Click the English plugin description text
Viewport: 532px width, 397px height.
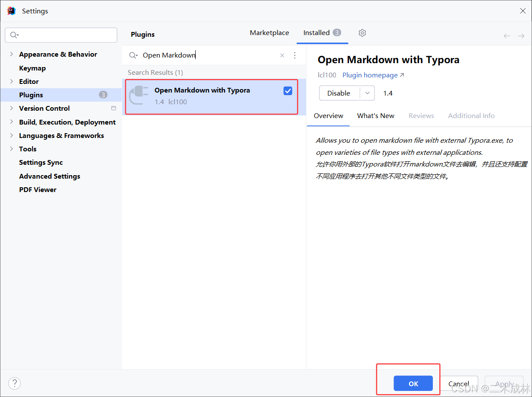click(414, 146)
